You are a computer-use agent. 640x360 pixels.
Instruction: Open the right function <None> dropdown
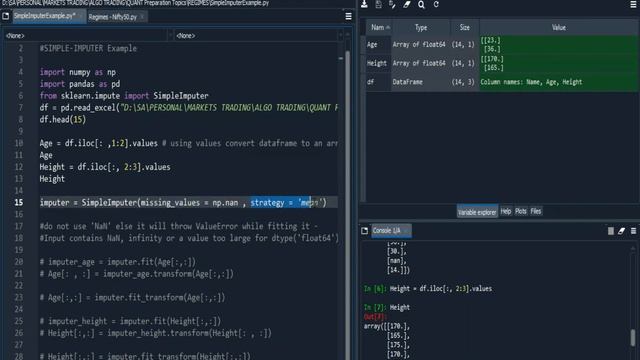[259, 36]
